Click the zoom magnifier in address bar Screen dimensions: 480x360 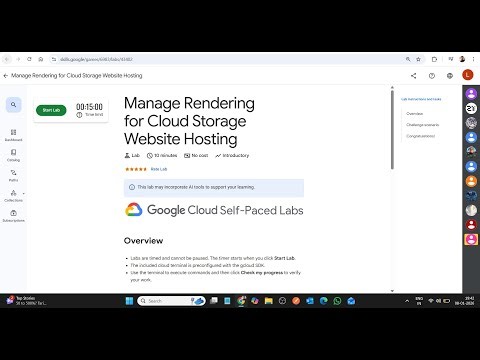[x=408, y=59]
